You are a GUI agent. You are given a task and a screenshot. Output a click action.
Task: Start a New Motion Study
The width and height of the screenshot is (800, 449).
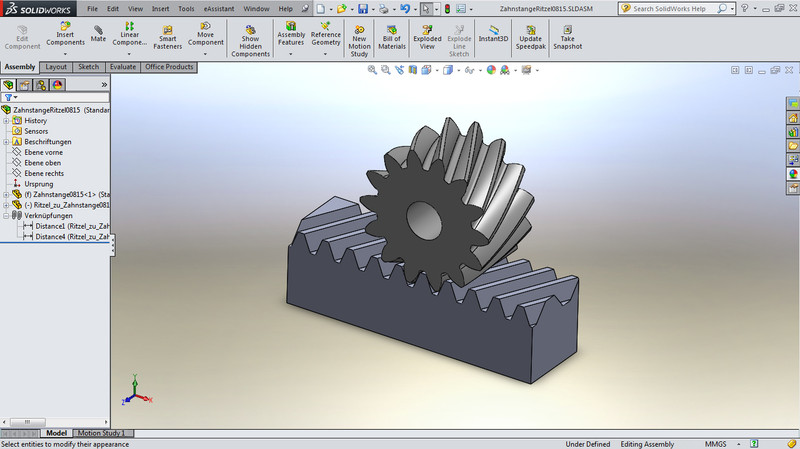(x=359, y=31)
